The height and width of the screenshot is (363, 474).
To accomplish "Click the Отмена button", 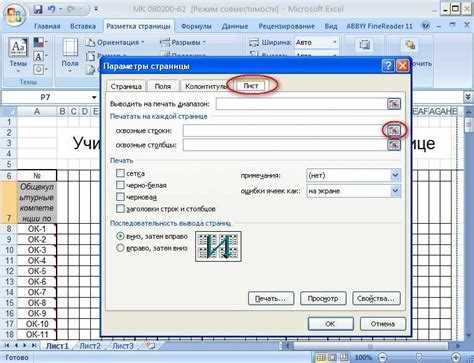I will point(383,324).
